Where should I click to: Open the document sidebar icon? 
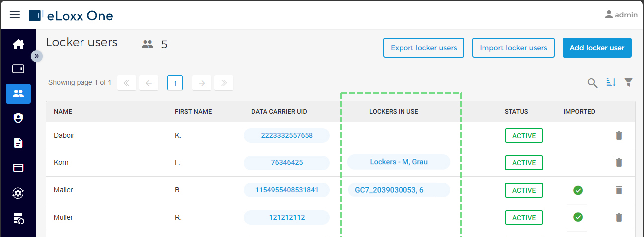pyautogui.click(x=18, y=143)
